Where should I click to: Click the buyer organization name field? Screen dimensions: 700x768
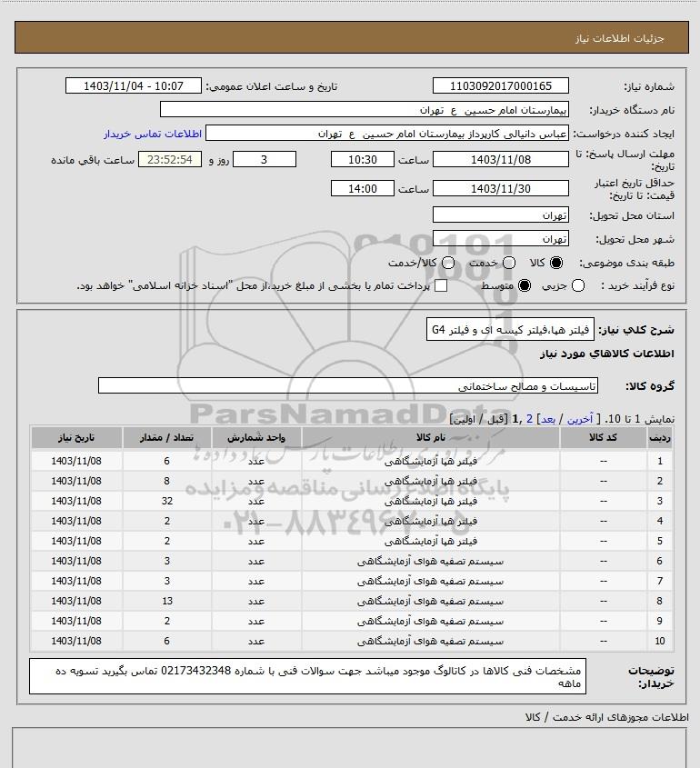pyautogui.click(x=365, y=109)
